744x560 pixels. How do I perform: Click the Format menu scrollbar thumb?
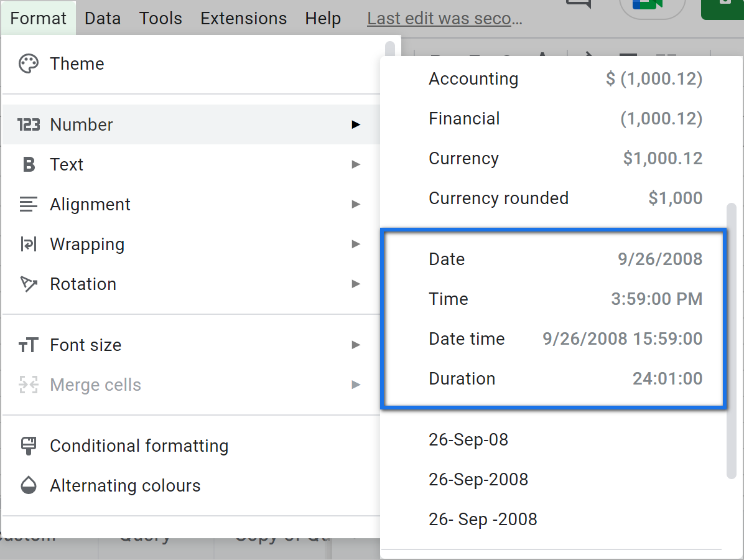point(390,50)
